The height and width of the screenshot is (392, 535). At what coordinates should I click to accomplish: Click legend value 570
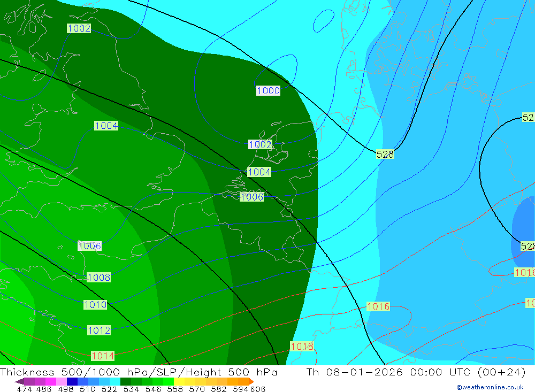(x=197, y=389)
